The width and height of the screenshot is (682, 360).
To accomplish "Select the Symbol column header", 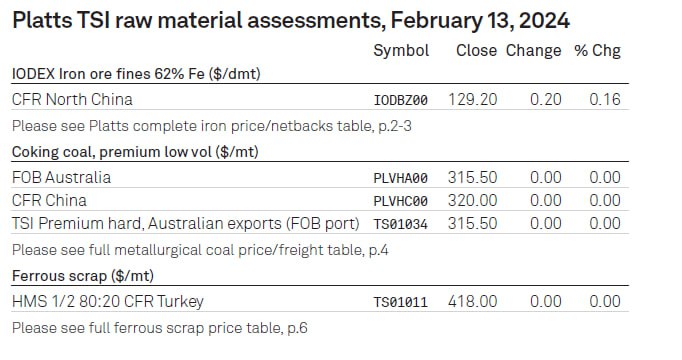I will 401,51.
